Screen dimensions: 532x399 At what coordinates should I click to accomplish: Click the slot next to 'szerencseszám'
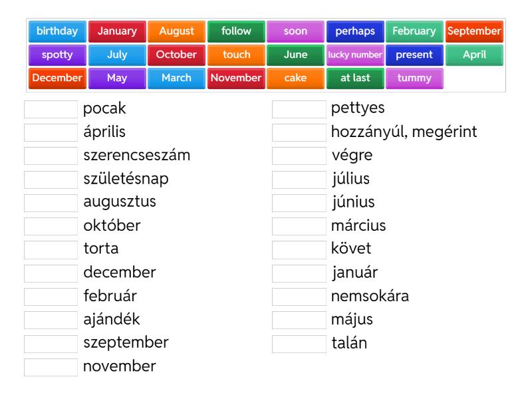(x=51, y=156)
